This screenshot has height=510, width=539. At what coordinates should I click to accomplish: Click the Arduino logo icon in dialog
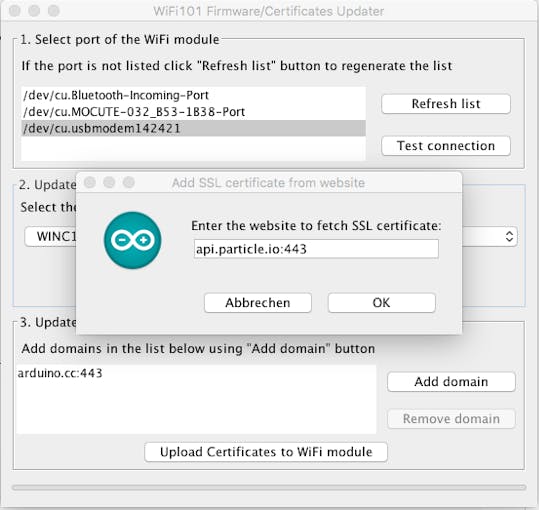click(133, 240)
